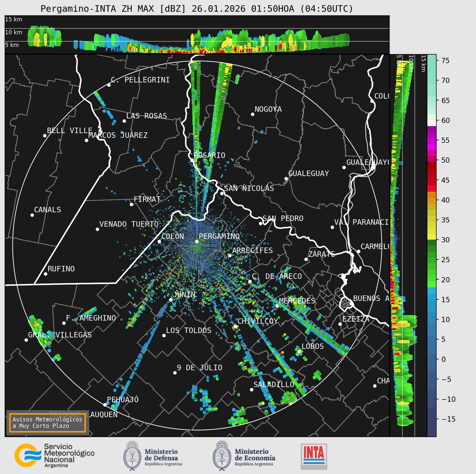Click the FIRMAT city label
This screenshot has height=474, width=476.
pos(147,199)
